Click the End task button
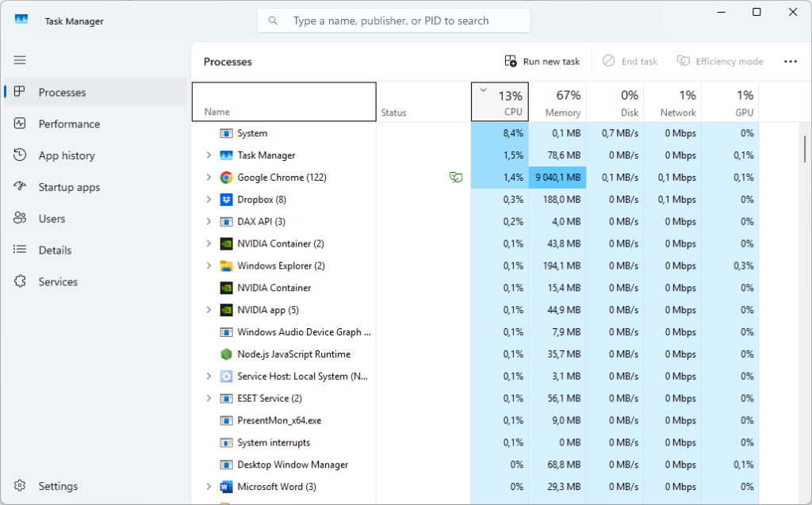Image resolution: width=812 pixels, height=505 pixels. tap(630, 61)
